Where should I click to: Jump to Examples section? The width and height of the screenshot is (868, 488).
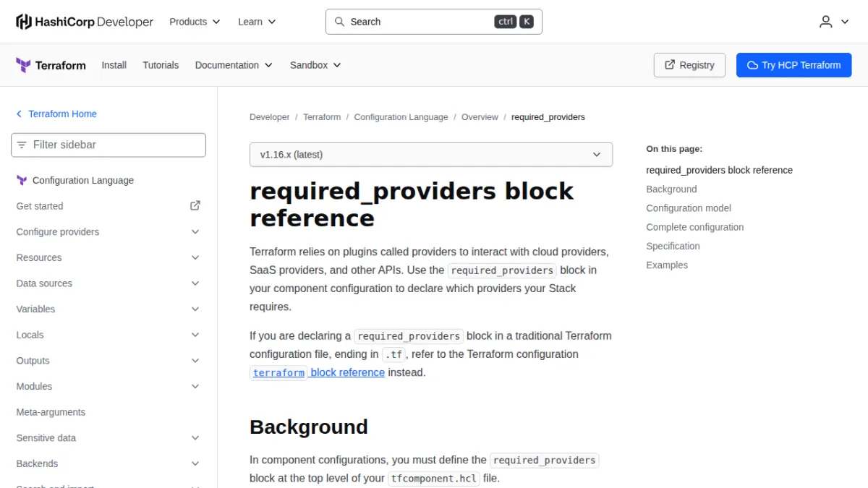(667, 265)
